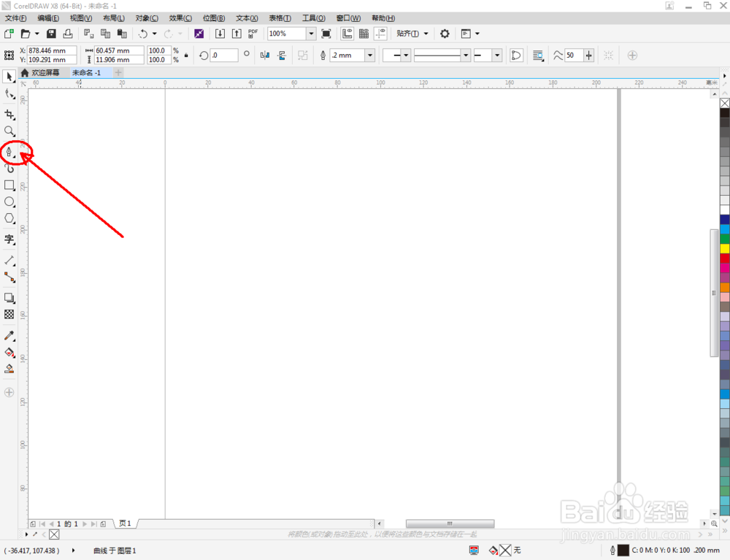Select the Rectangle tool
Viewport: 730px width, 560px height.
coord(9,185)
